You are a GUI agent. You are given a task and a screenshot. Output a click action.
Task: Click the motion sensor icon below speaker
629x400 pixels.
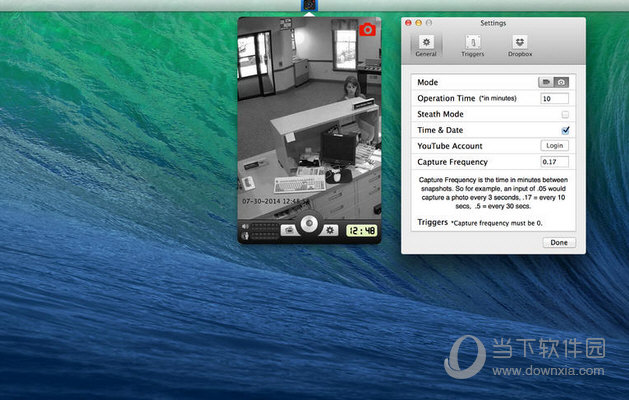click(x=245, y=236)
